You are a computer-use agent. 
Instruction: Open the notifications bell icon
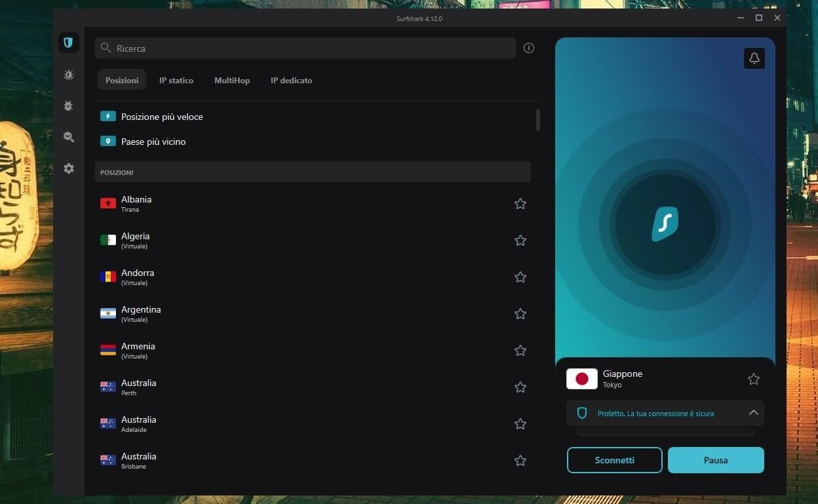point(754,58)
